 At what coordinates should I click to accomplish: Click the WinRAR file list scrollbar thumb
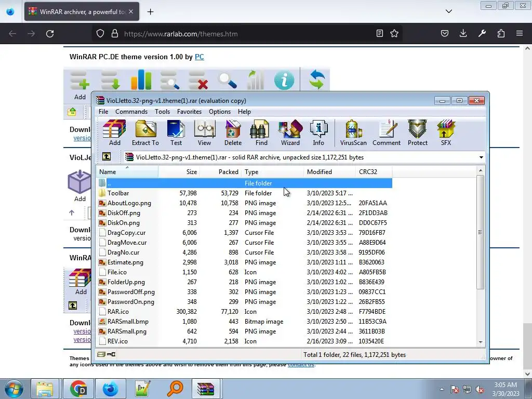click(480, 232)
